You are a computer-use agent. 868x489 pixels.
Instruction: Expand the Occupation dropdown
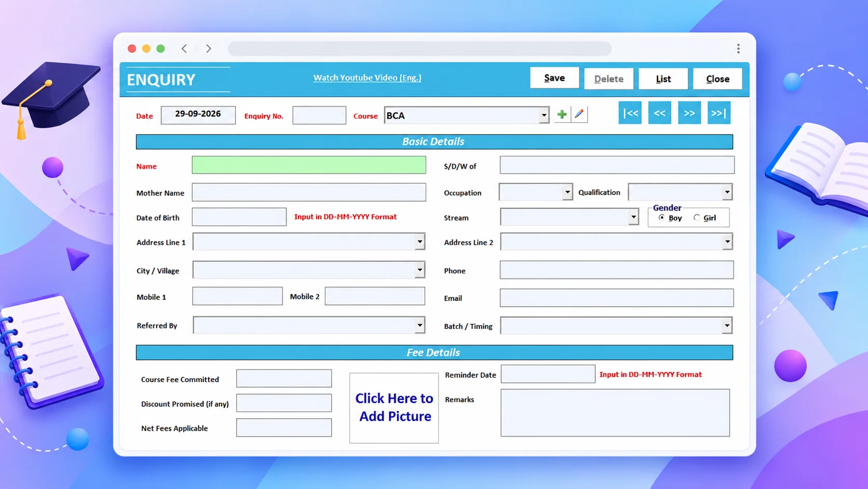tap(567, 192)
